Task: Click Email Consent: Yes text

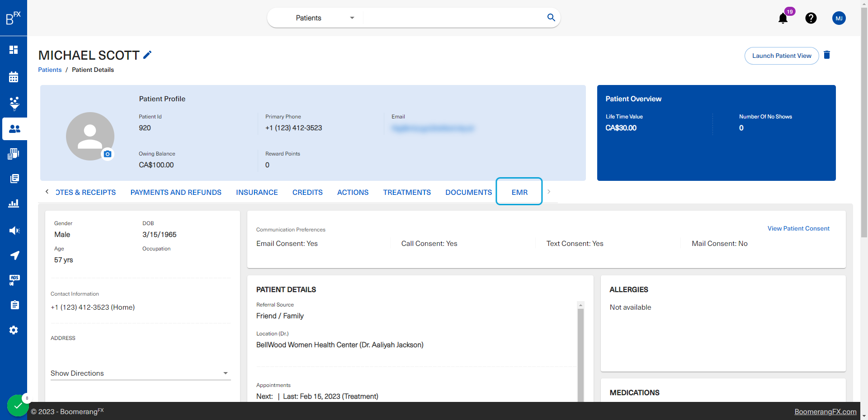Action: 287,244
